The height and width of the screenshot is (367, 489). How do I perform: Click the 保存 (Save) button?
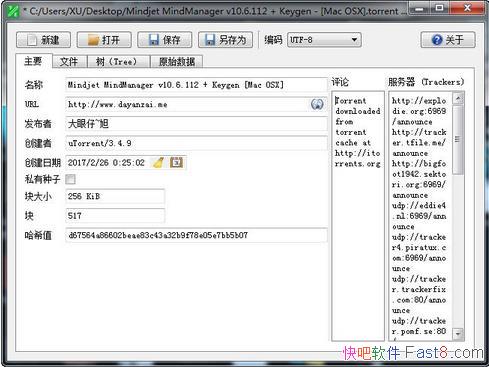(165, 40)
